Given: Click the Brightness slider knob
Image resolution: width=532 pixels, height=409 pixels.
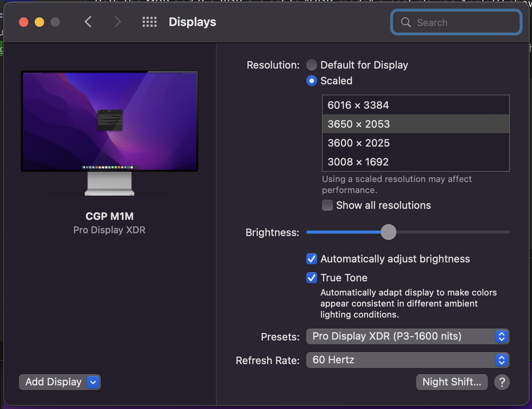Looking at the screenshot, I should click(389, 232).
